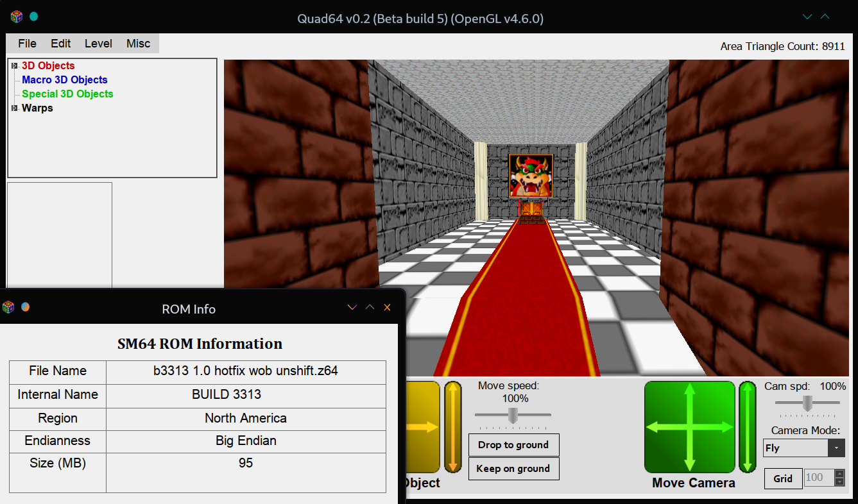Expand the Warps tree node
The image size is (858, 504).
[x=15, y=108]
